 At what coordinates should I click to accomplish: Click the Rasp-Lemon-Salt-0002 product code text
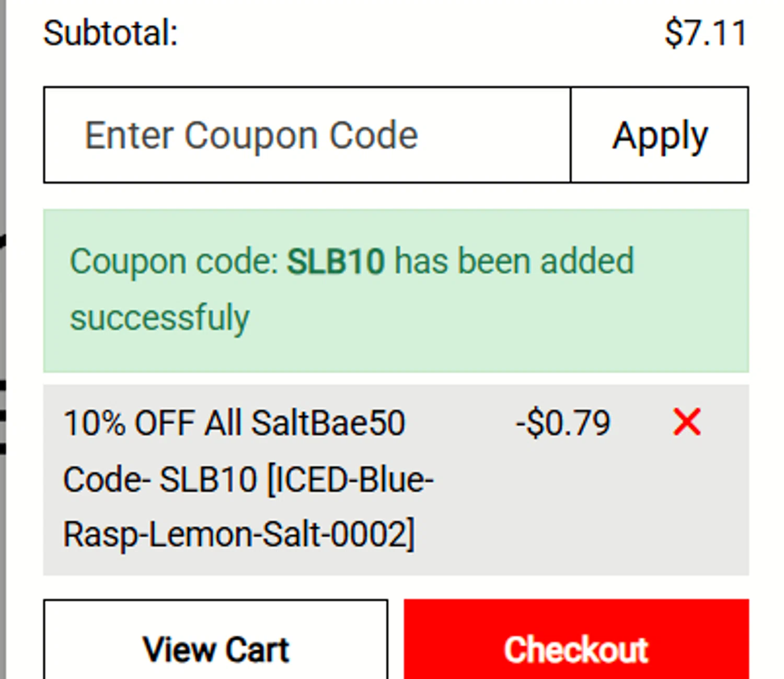point(238,534)
